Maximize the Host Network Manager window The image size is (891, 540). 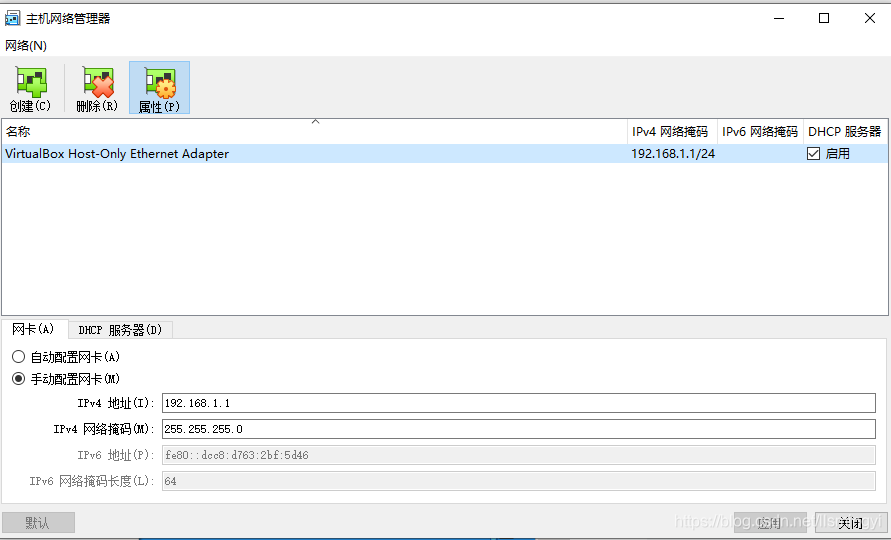[x=824, y=18]
